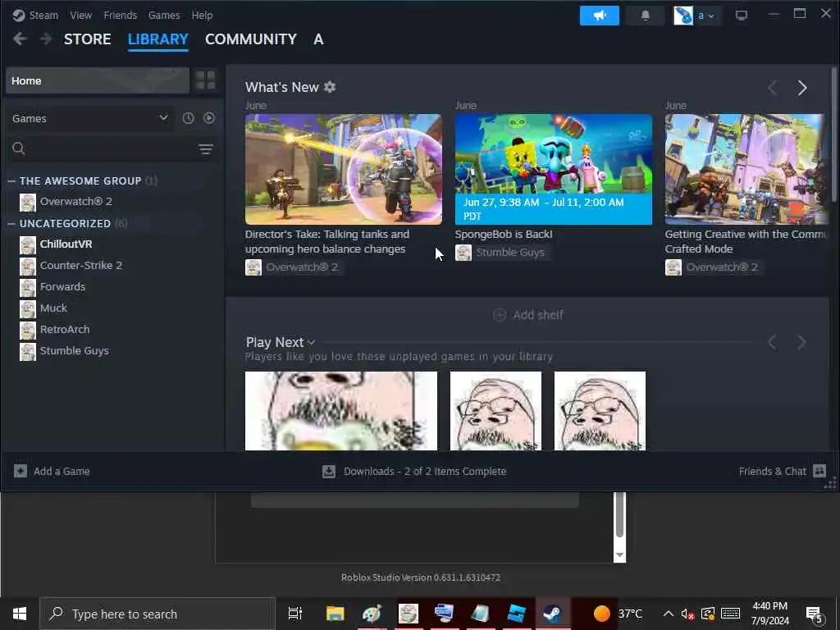This screenshot has height=630, width=840.
Task: Expand the Play Next shelf dropdown
Action: click(x=311, y=342)
